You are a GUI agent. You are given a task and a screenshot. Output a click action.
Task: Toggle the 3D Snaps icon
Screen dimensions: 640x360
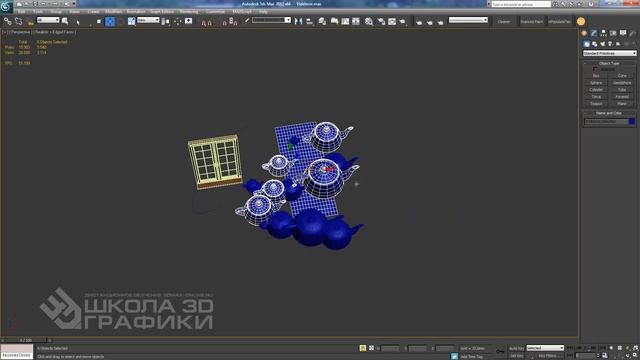[204, 23]
